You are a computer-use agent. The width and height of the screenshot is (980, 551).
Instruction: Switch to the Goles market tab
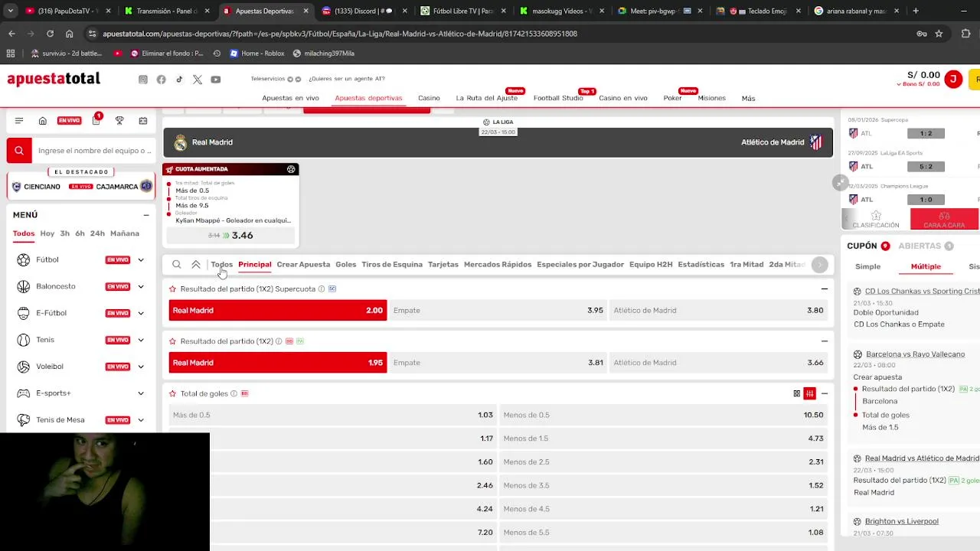(x=346, y=265)
